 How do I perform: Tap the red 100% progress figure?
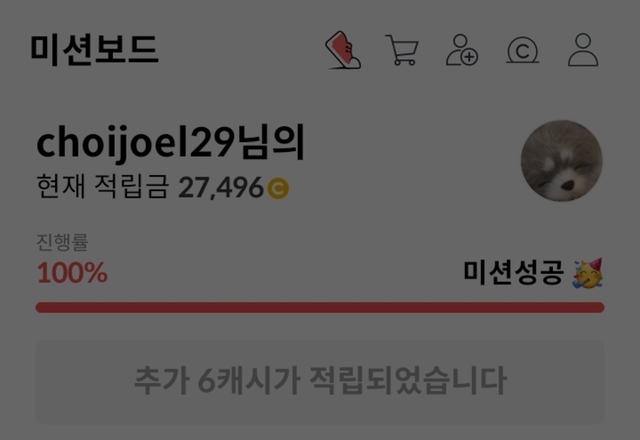(x=73, y=273)
